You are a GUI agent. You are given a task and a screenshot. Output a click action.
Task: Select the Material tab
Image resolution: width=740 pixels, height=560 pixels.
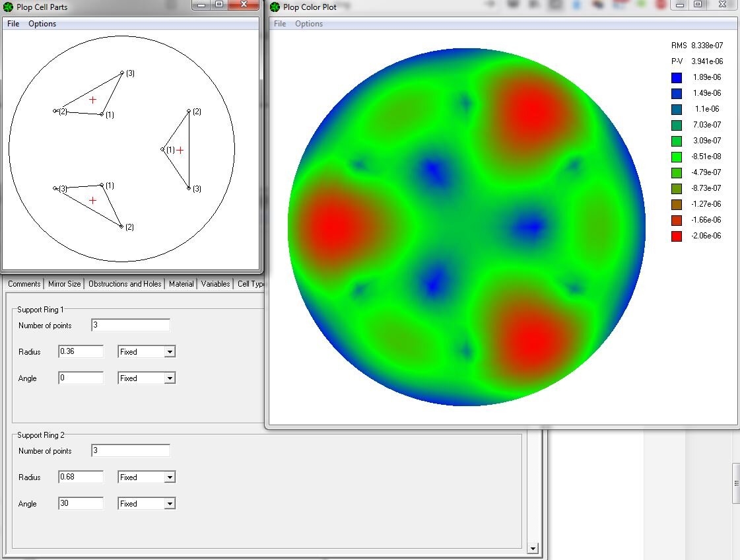click(x=182, y=284)
